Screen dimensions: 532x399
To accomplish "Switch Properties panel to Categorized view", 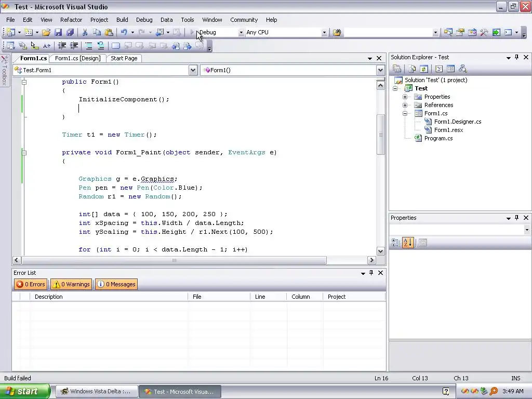I will [396, 243].
